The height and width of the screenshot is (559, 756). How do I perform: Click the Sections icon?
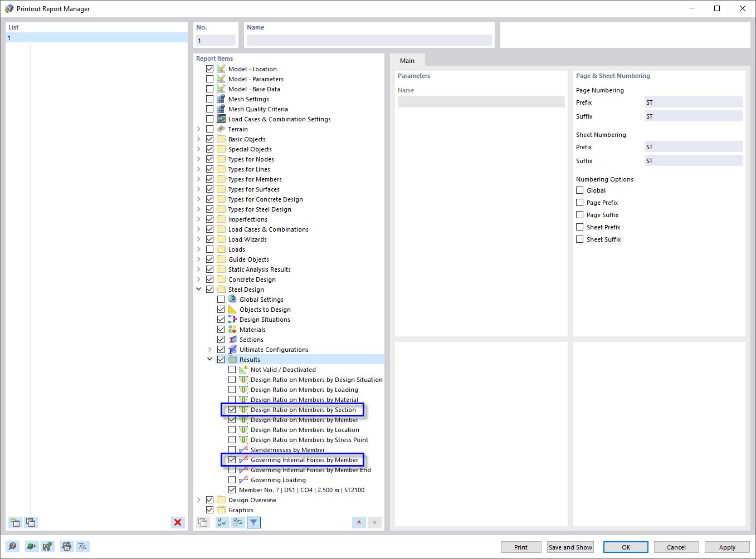tap(232, 340)
